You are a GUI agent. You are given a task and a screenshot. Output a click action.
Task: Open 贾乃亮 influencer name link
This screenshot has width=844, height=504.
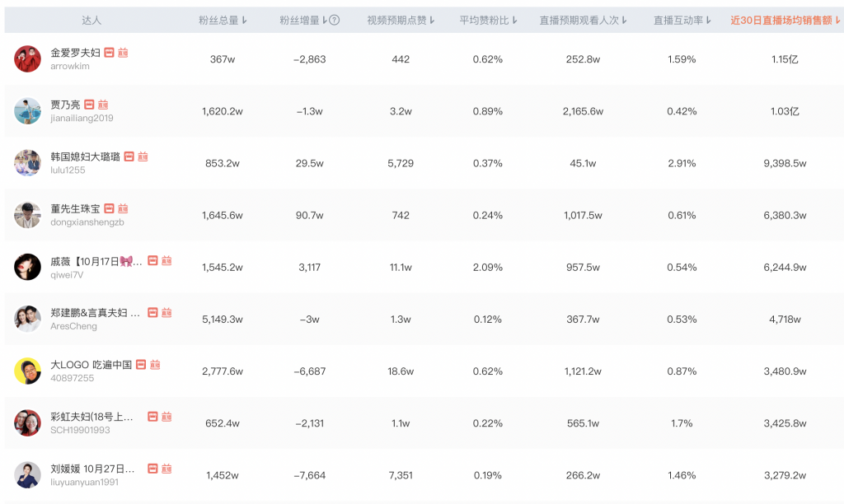pos(65,105)
